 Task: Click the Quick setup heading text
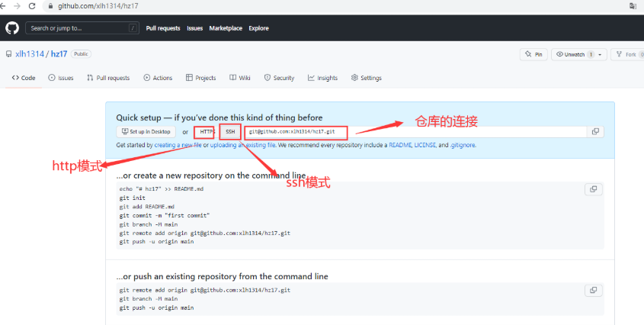click(x=219, y=117)
